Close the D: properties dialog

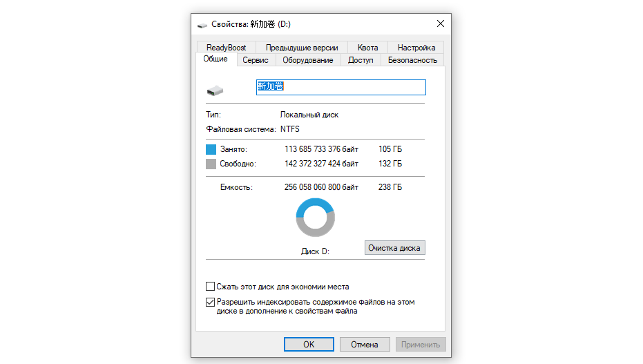(441, 23)
